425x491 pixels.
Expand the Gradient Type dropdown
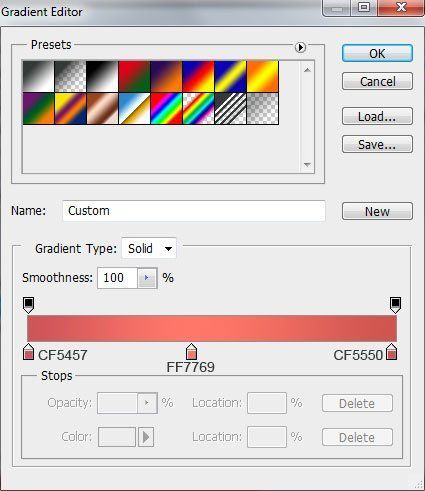(149, 248)
